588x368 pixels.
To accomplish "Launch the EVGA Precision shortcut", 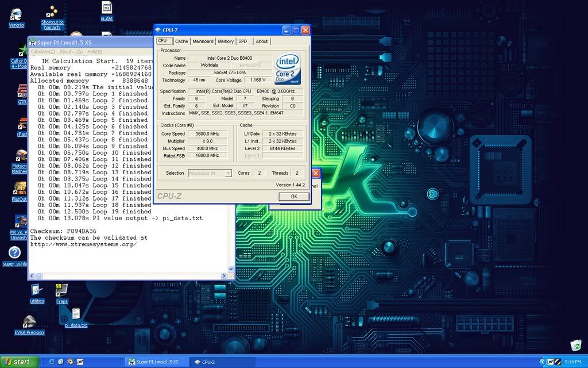I will click(29, 325).
